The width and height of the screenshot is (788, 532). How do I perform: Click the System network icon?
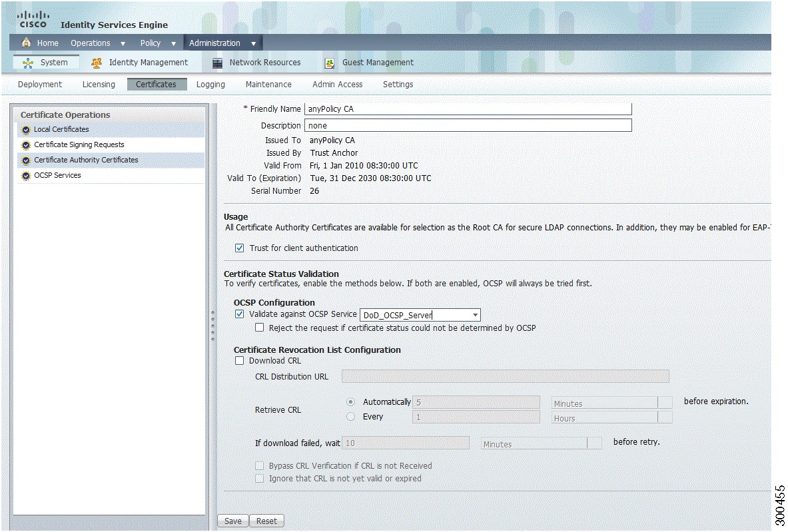(x=28, y=63)
